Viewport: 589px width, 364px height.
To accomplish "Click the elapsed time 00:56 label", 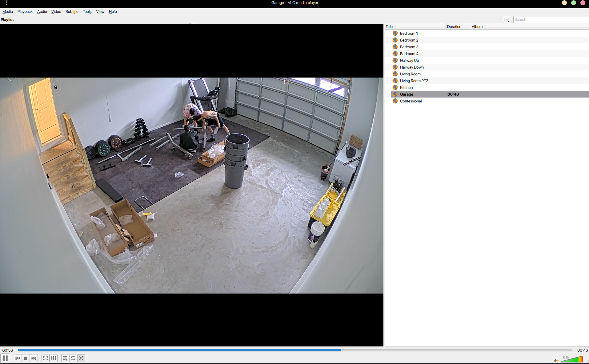I will 8,350.
